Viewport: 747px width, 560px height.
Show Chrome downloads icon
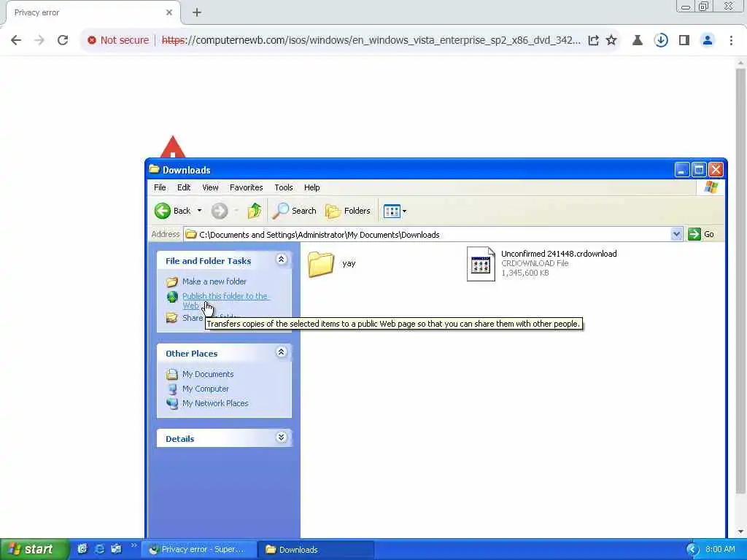point(661,40)
